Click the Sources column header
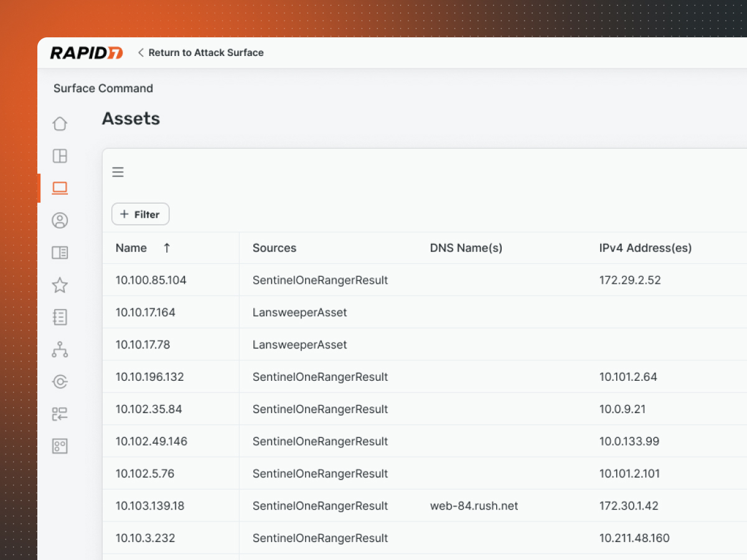The height and width of the screenshot is (560, 747). [x=274, y=248]
